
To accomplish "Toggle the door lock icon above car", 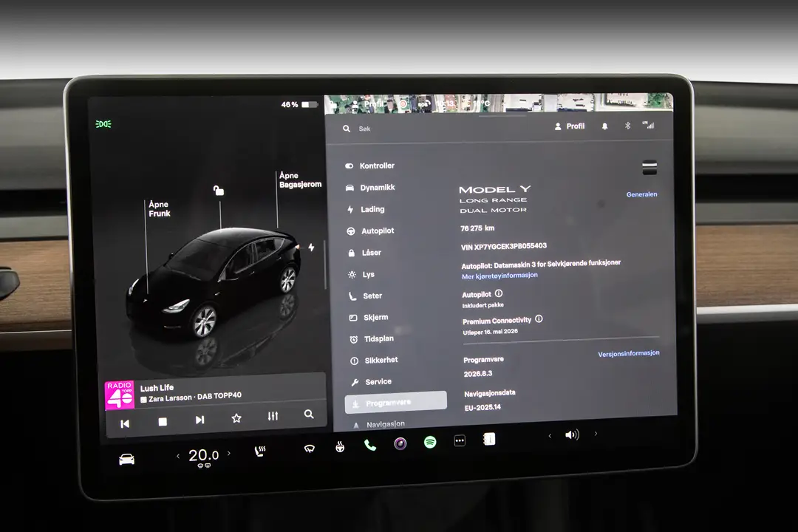I will click(x=218, y=191).
